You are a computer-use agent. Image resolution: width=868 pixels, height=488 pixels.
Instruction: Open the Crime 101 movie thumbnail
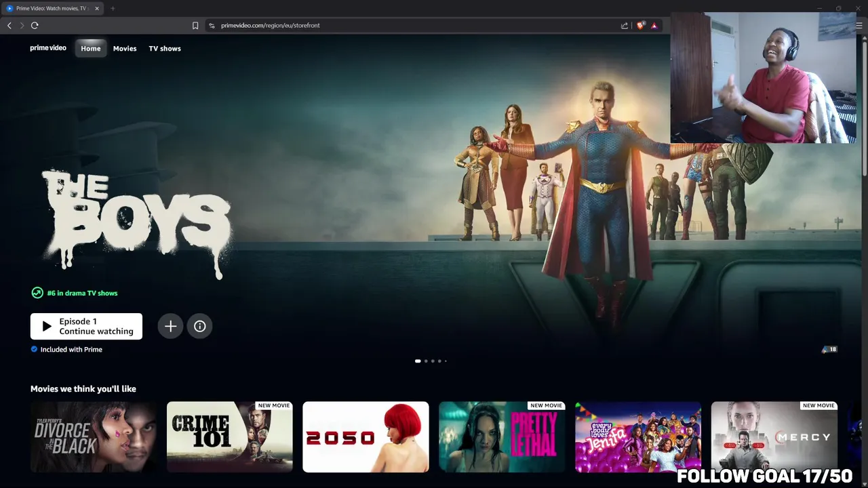pyautogui.click(x=230, y=436)
